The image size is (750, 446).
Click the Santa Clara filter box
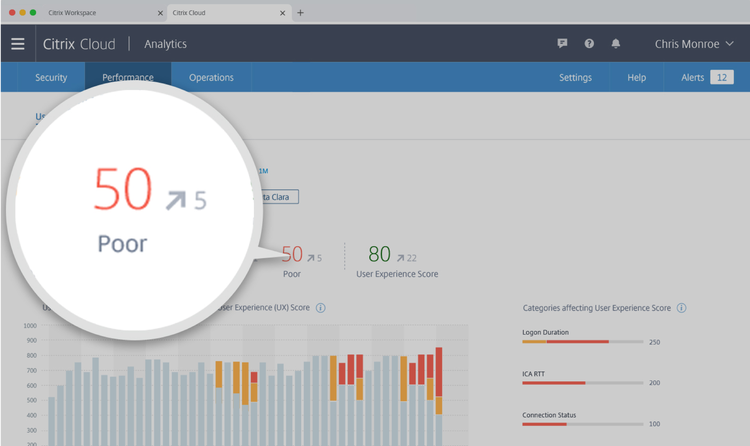coord(279,197)
